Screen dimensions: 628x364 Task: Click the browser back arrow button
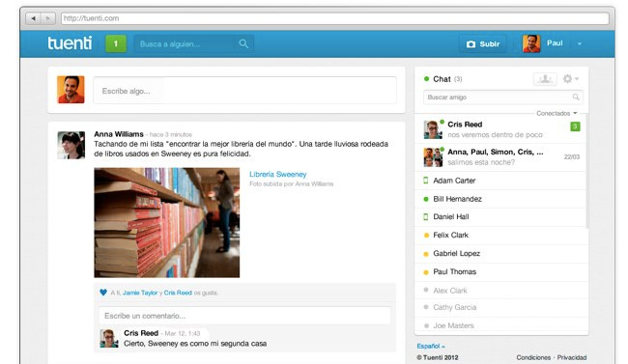[33, 18]
